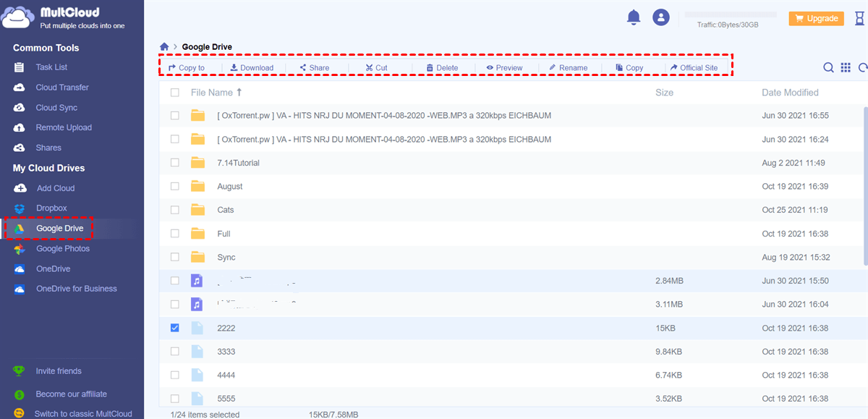This screenshot has width=868, height=419.
Task: Check the 4444 file checkbox
Action: (x=174, y=375)
